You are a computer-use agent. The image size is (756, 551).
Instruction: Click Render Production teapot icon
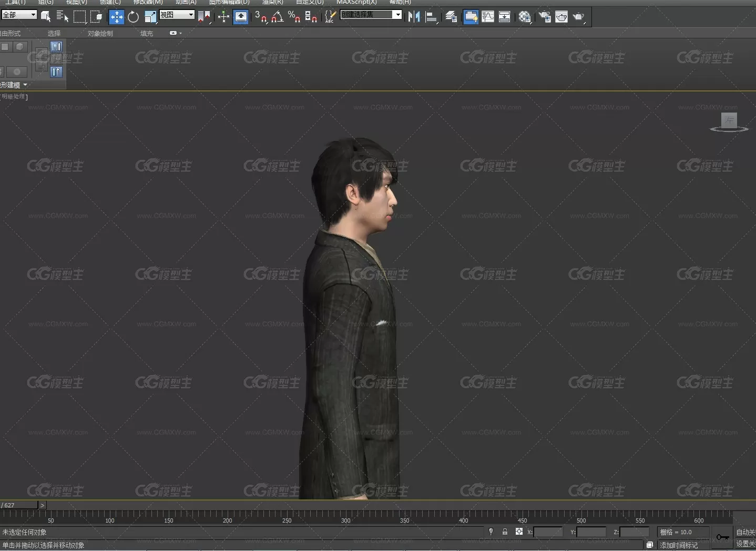(579, 17)
